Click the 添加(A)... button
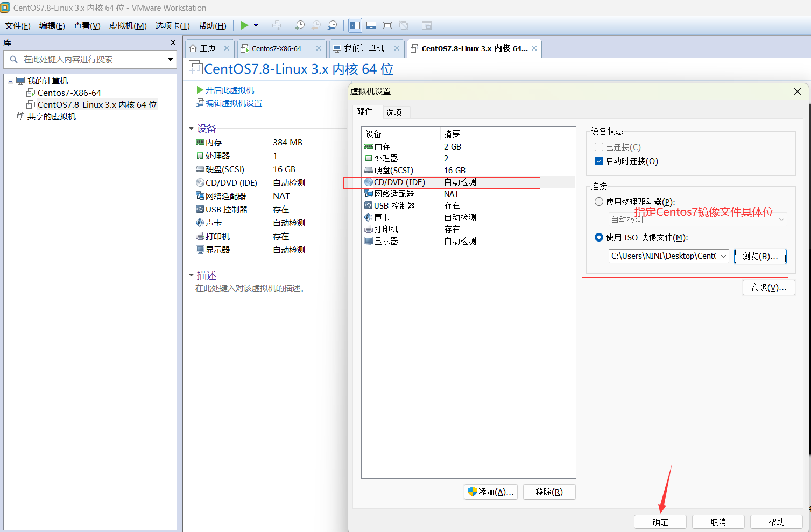This screenshot has height=532, width=811. click(491, 492)
